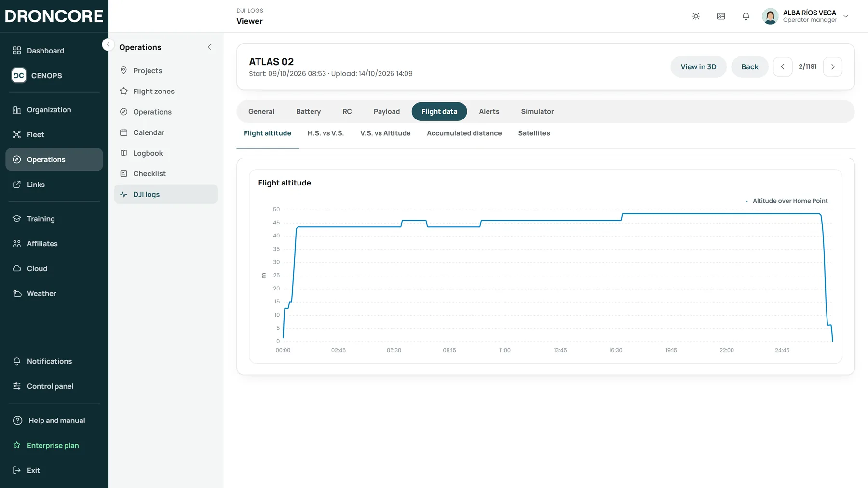Switch to the RC tab
Image resolution: width=868 pixels, height=488 pixels.
click(347, 112)
